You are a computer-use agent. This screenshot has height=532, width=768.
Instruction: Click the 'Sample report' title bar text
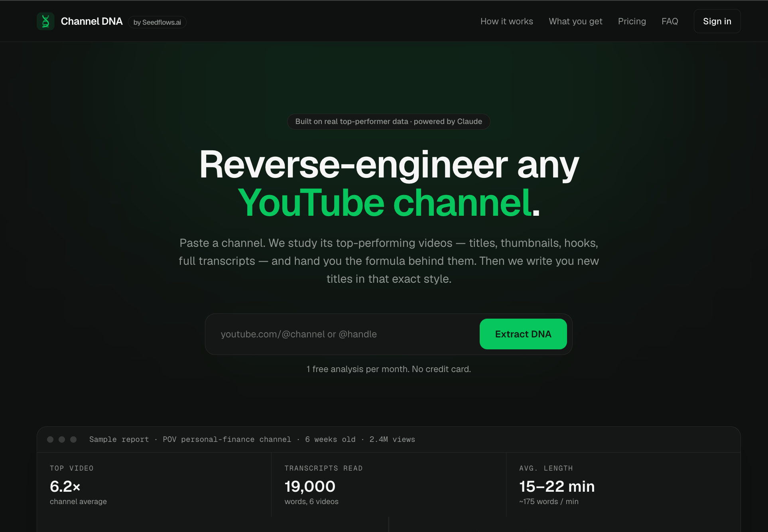pos(252,439)
